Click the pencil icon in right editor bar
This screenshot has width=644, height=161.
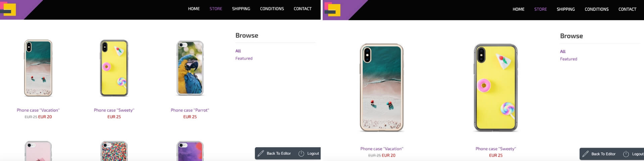click(585, 154)
